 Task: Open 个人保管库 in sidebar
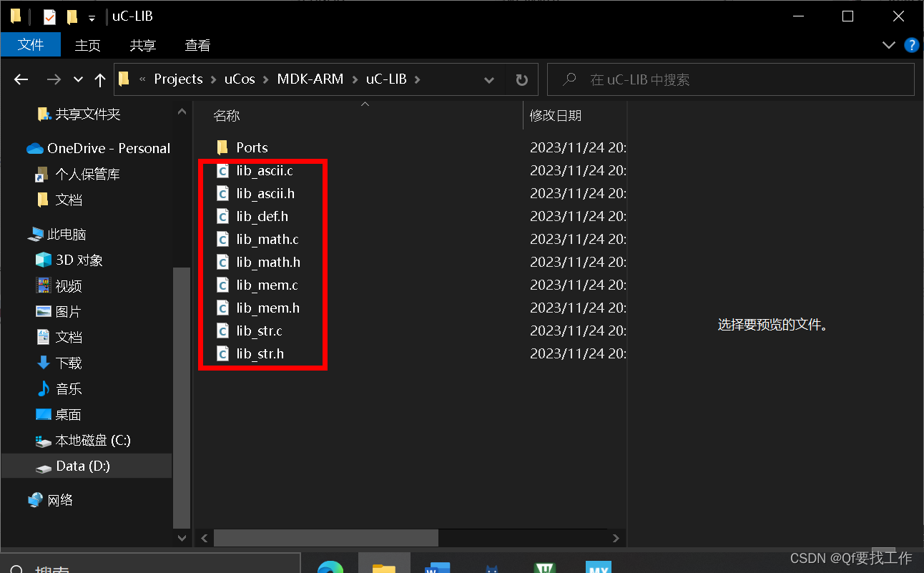coord(87,174)
